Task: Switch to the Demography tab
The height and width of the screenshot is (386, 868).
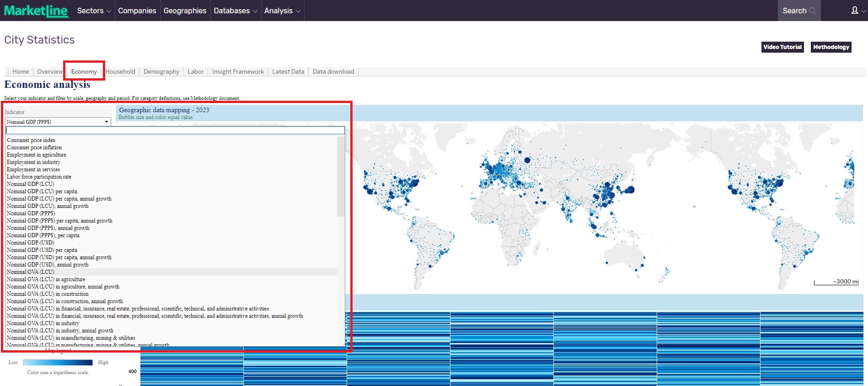Action: click(x=161, y=71)
